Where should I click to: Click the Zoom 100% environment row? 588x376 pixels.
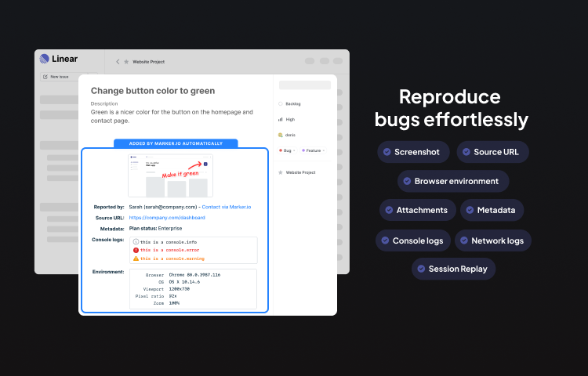166,303
